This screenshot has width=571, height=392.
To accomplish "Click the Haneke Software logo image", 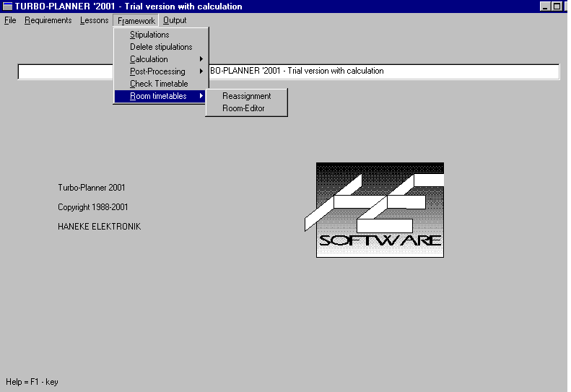I will 375,210.
